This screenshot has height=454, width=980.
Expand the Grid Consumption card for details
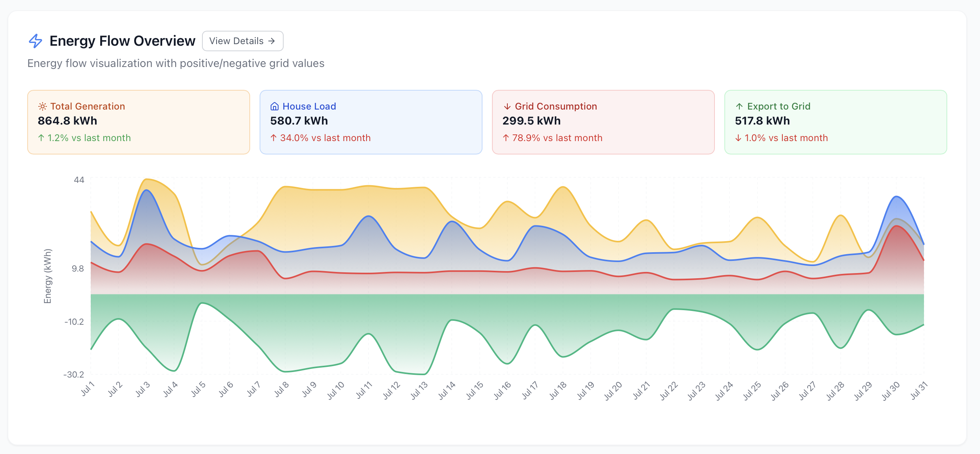pos(602,122)
